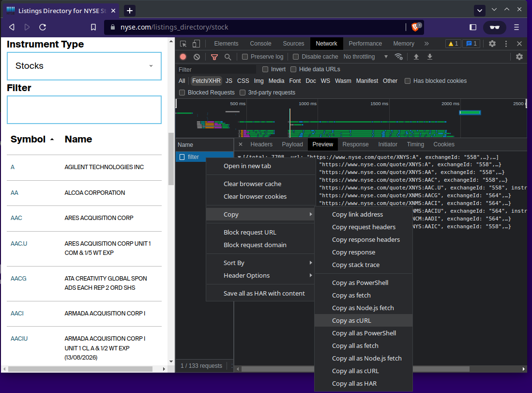Select the JS resource type filter
The image size is (532, 393).
point(229,81)
